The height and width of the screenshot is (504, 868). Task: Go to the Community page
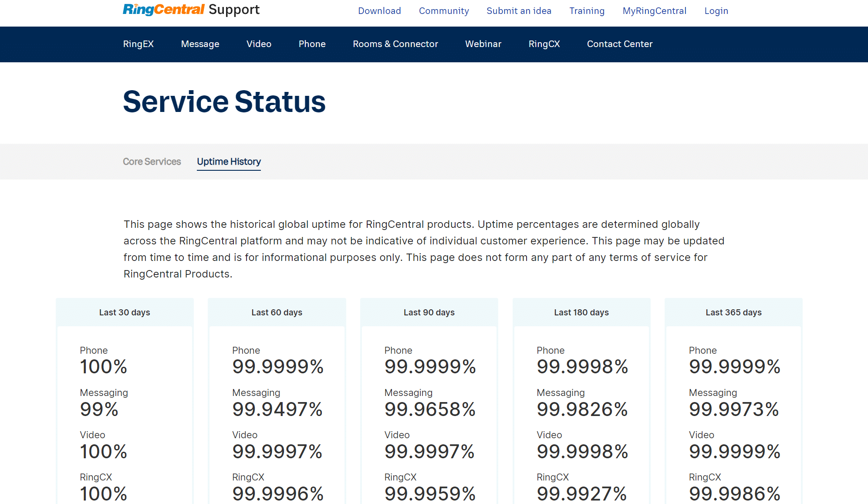(444, 11)
